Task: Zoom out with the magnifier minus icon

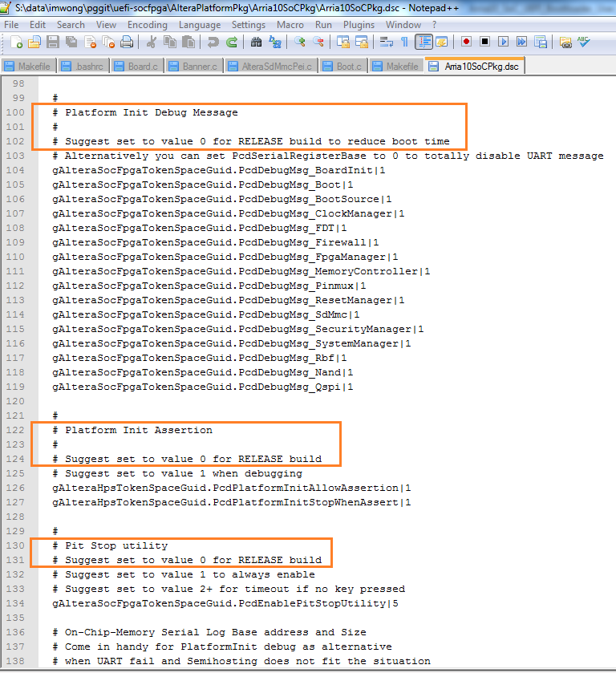Action: click(318, 42)
